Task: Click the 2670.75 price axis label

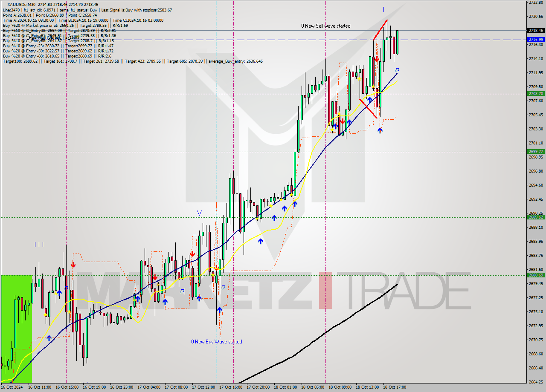Action: (535, 340)
